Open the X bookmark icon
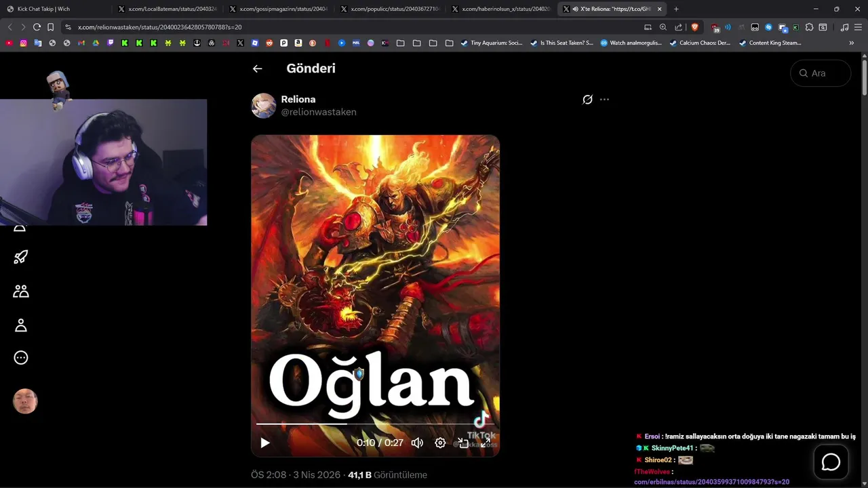The height and width of the screenshot is (488, 868). tap(240, 43)
